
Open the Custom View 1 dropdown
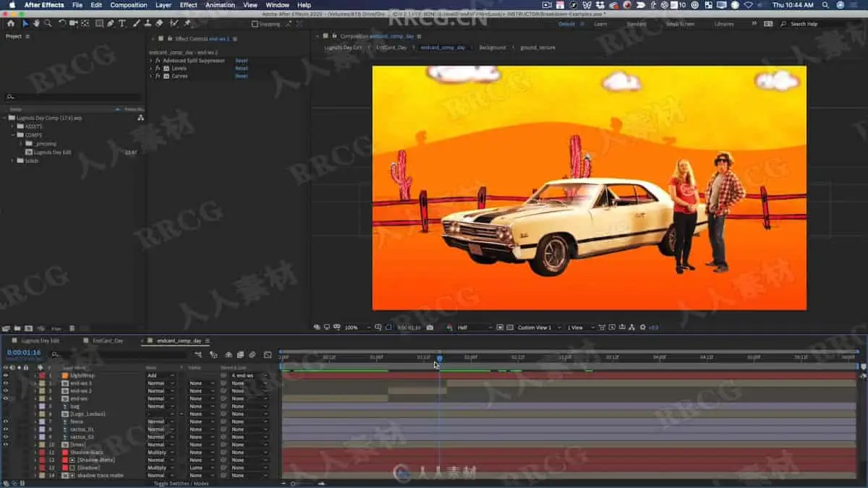(x=539, y=328)
